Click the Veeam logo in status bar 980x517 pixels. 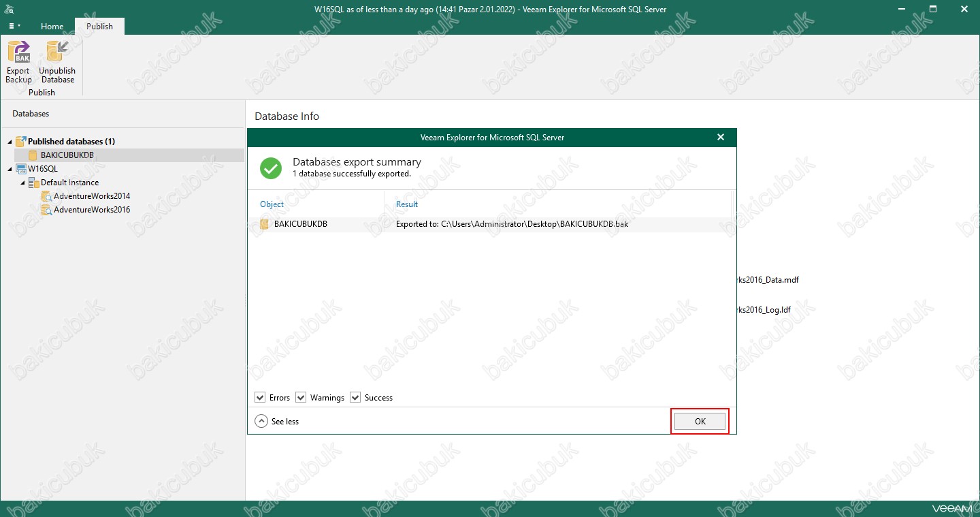tap(951, 509)
